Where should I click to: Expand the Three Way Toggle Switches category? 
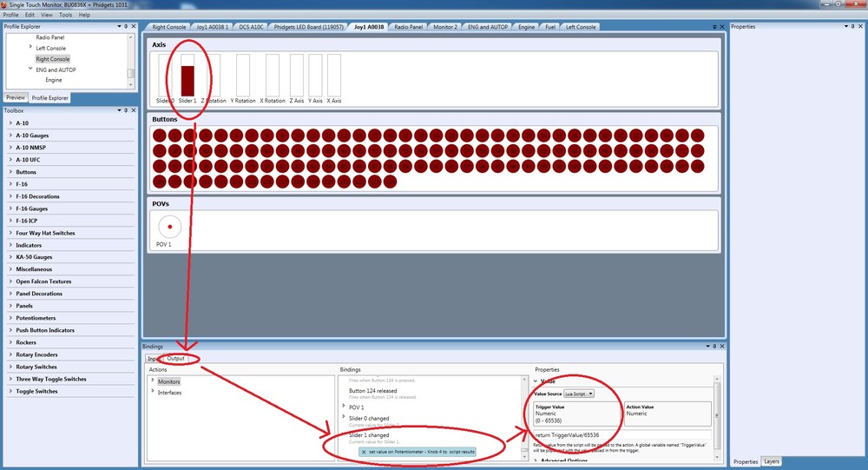(x=10, y=379)
